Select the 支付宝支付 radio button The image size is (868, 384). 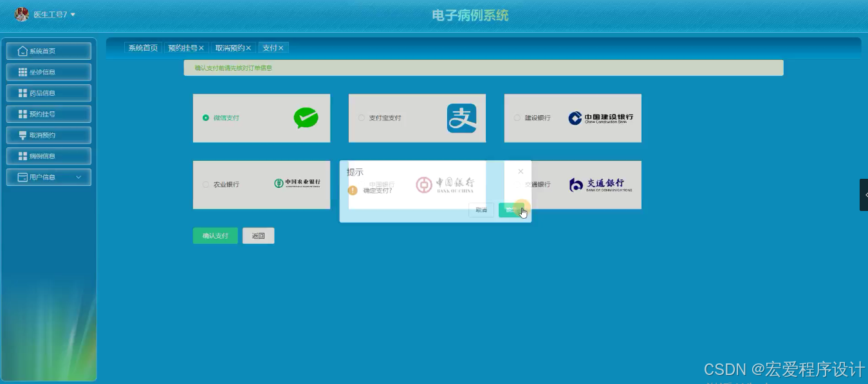click(x=362, y=118)
